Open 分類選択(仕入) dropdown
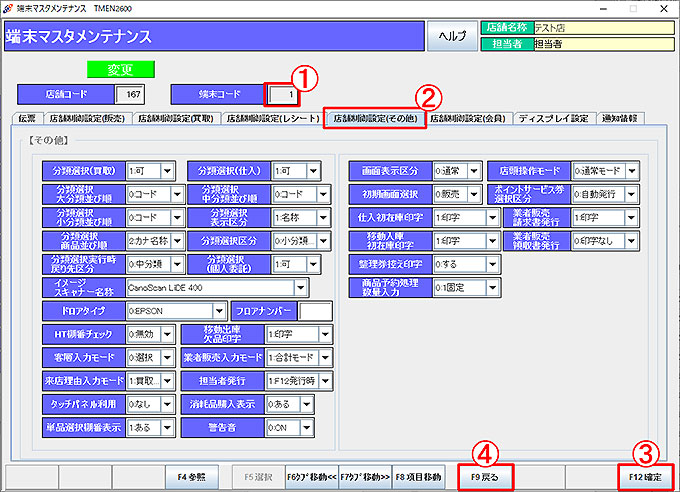The image size is (680, 492). [x=313, y=171]
